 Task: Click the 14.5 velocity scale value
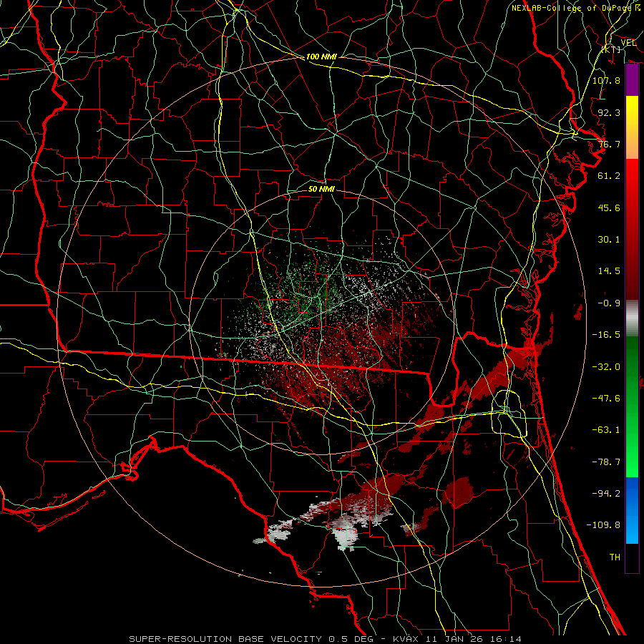609,271
